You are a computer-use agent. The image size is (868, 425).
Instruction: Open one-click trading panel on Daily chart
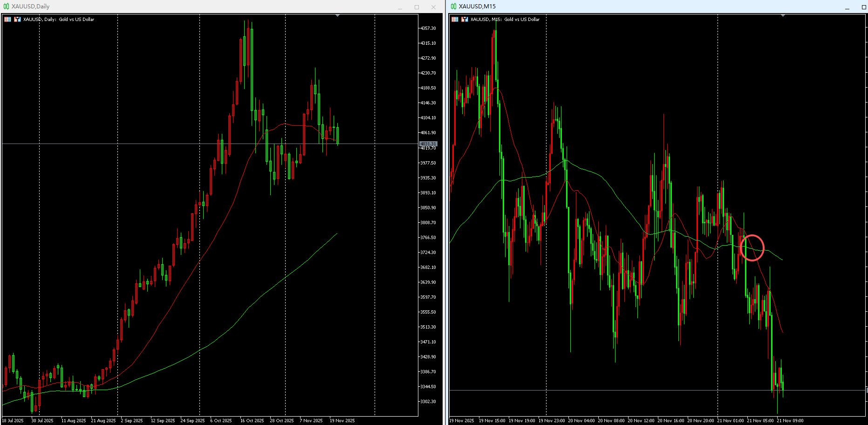pos(7,19)
